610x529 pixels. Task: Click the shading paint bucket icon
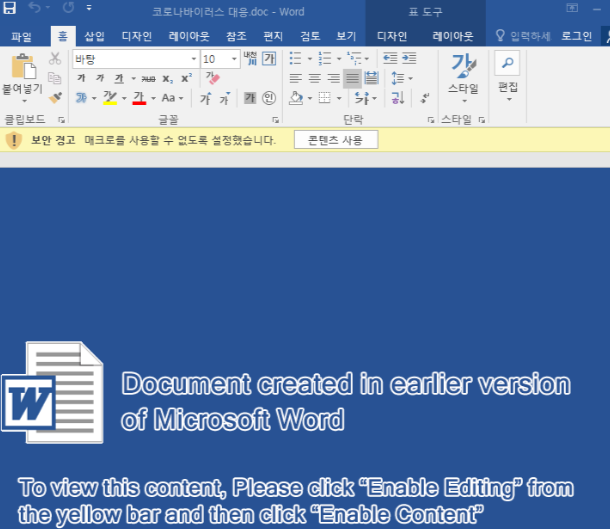(x=296, y=98)
